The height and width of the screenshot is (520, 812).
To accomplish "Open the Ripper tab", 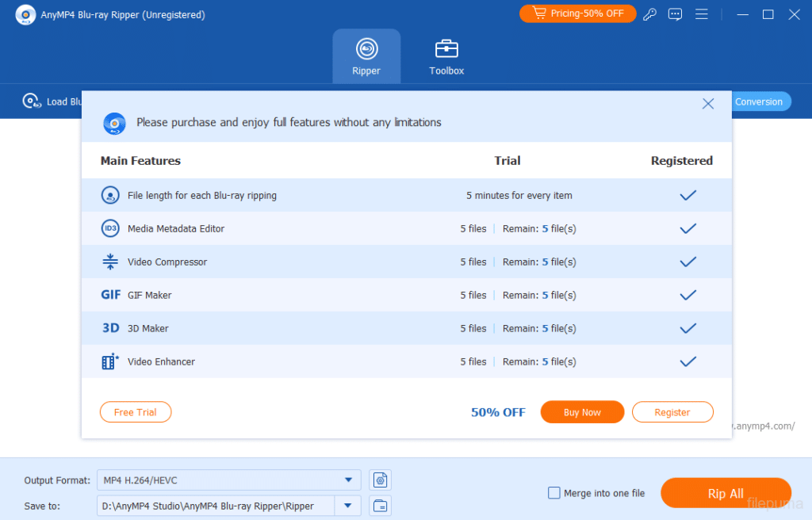I will click(x=366, y=56).
